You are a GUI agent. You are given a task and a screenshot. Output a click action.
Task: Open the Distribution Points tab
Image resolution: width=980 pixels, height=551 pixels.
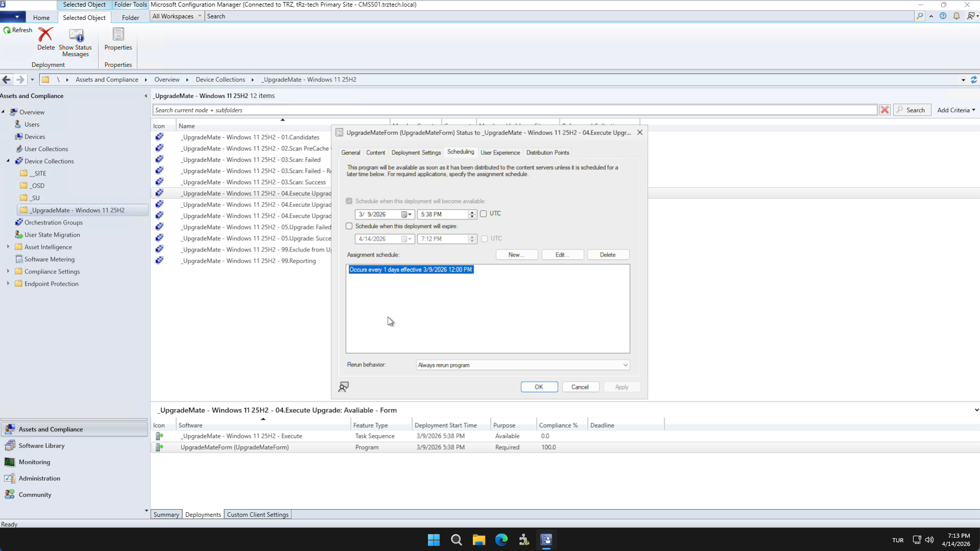click(x=548, y=153)
